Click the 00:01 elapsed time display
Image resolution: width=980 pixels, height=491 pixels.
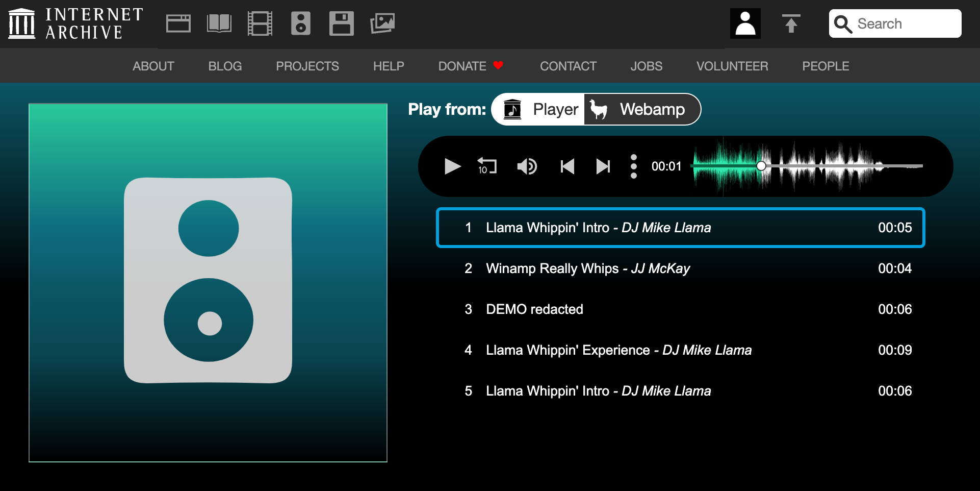(x=666, y=166)
